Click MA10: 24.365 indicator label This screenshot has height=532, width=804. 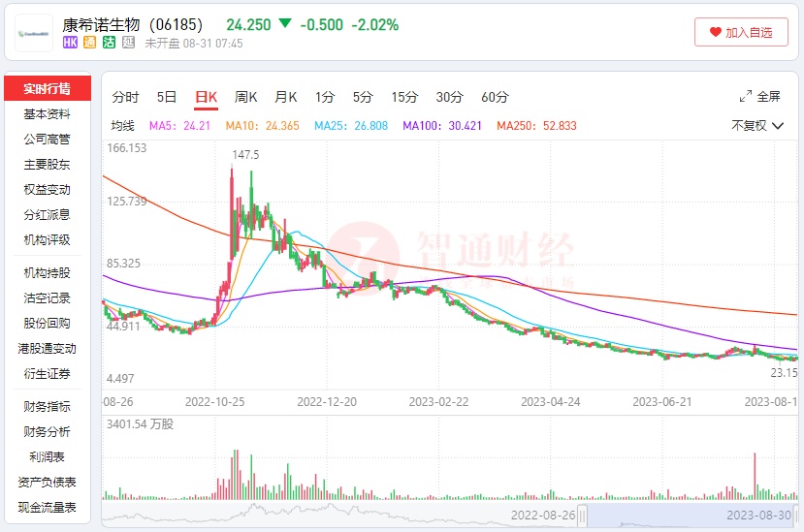point(263,126)
